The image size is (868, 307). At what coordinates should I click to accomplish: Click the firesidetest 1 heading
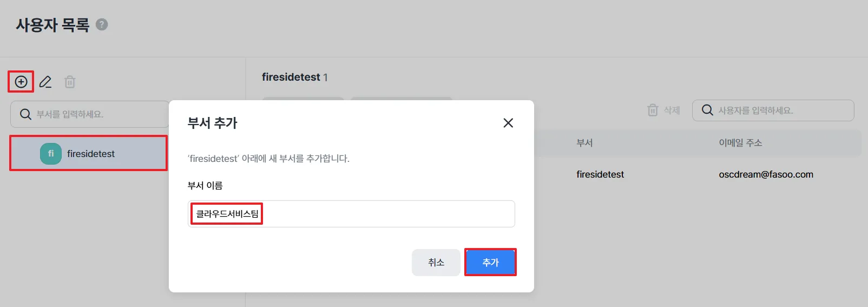(295, 77)
